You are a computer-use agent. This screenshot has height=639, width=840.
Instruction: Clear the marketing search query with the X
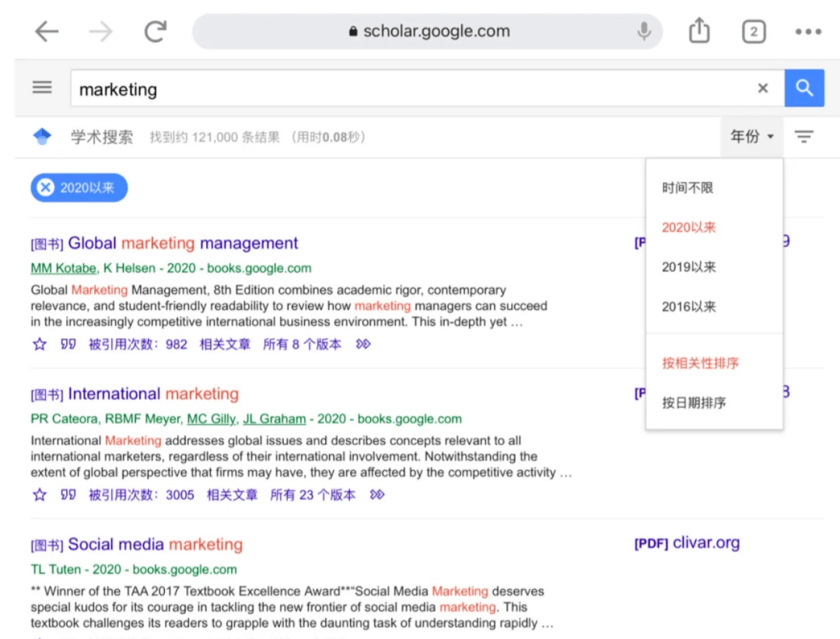pos(763,88)
